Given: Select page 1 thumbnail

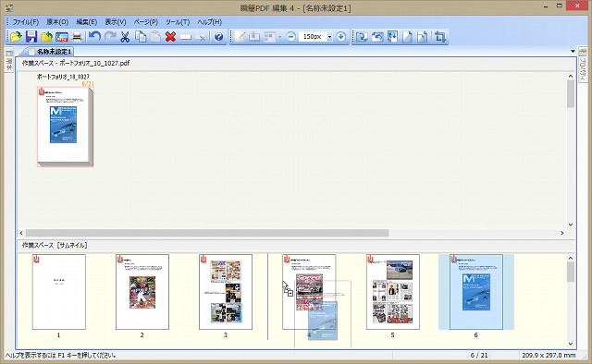Looking at the screenshot, I should (59, 292).
